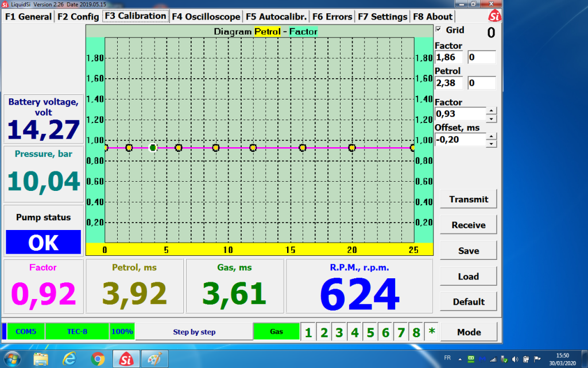The image size is (588, 368).
Task: Open Paint from the taskbar
Action: [154, 359]
